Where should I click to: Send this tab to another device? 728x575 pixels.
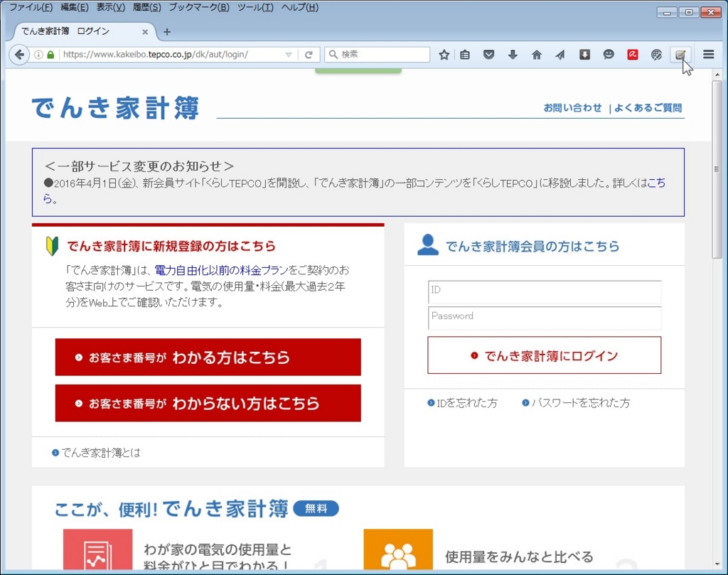[560, 54]
